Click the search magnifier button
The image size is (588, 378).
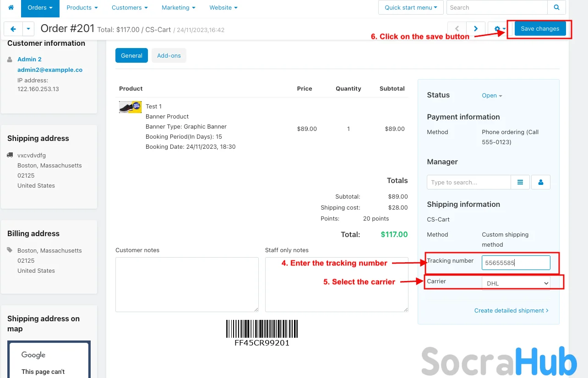(556, 8)
